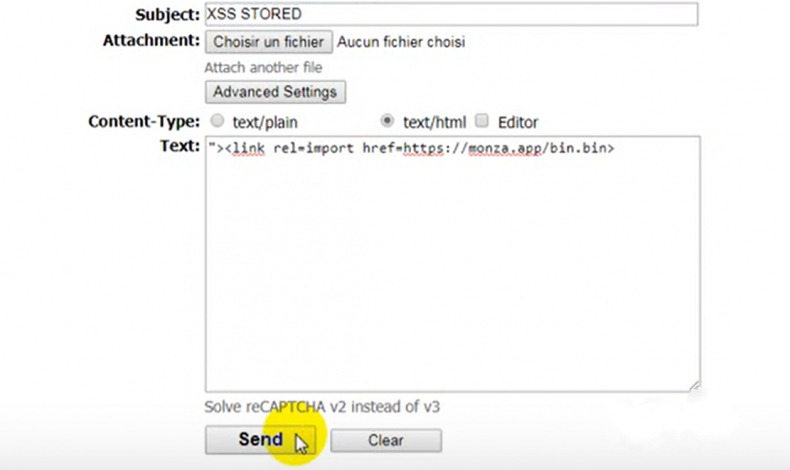This screenshot has height=470, width=790.
Task: Enable the Editor checkbox
Action: 482,121
